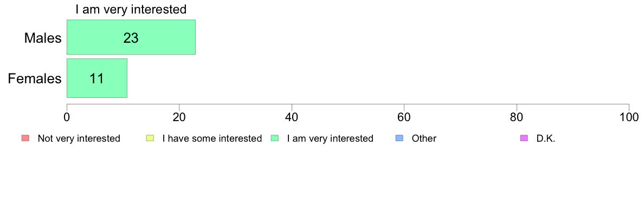Image resolution: width=644 pixels, height=199 pixels.
Task: Click the Not very interested legend label
Action: tap(79, 138)
